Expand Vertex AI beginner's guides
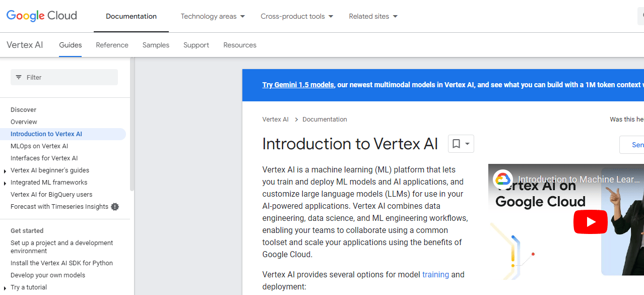The width and height of the screenshot is (644, 295). coord(5,170)
